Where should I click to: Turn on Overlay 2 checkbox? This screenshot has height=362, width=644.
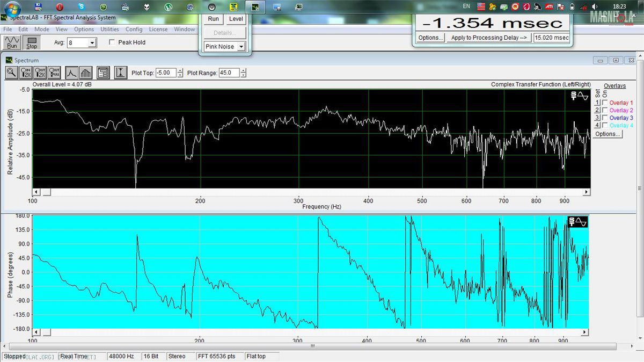tap(605, 110)
